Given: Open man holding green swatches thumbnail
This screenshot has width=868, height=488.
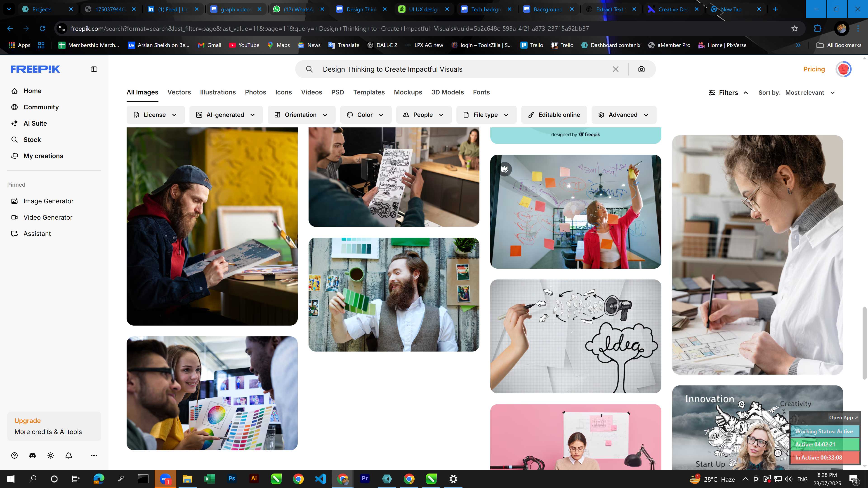Looking at the screenshot, I should 394,295.
